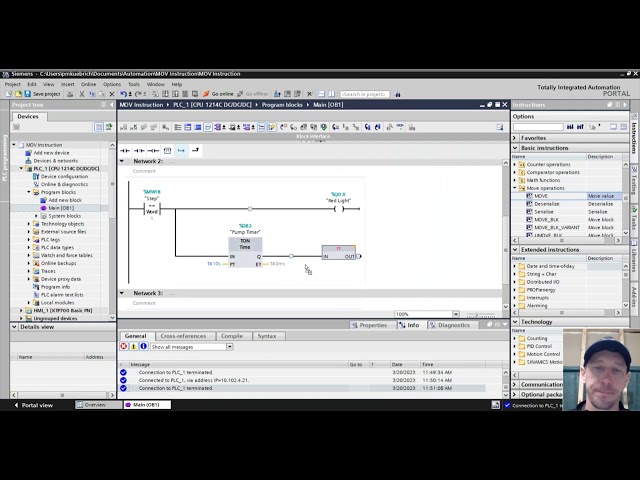Open the zoom level 100% dropdown
The image size is (640, 480).
[x=456, y=314]
